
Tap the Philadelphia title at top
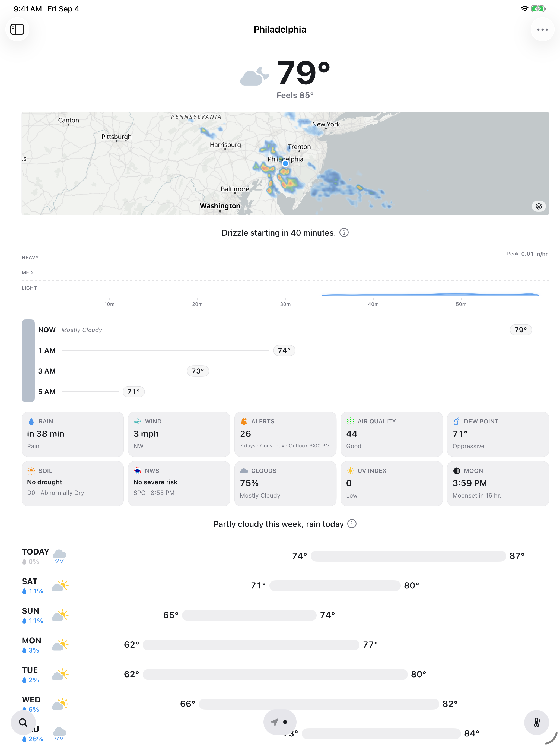(280, 29)
